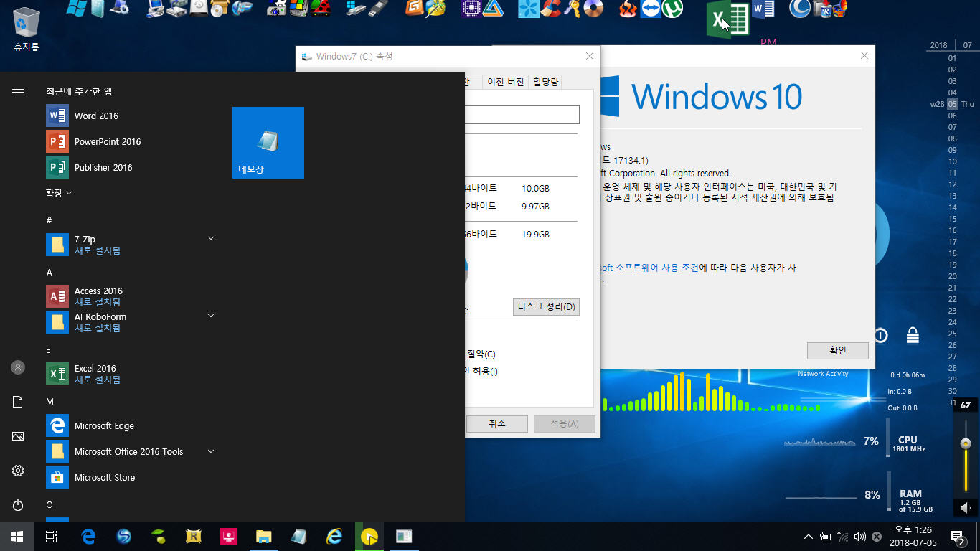Open File Explorer from the taskbar
980x551 pixels.
tap(264, 537)
